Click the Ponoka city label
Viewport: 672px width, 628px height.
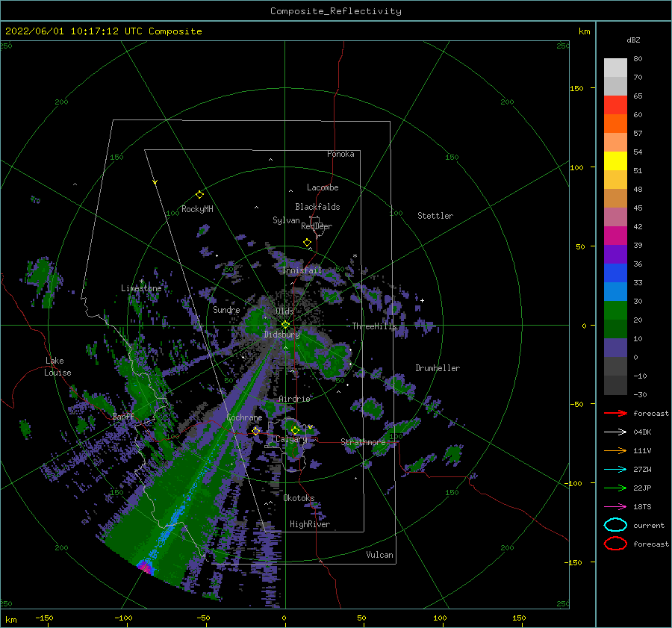(x=340, y=154)
